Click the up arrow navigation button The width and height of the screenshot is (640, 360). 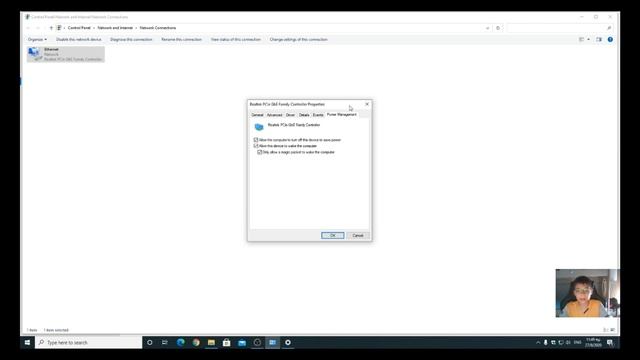pyautogui.click(x=51, y=28)
